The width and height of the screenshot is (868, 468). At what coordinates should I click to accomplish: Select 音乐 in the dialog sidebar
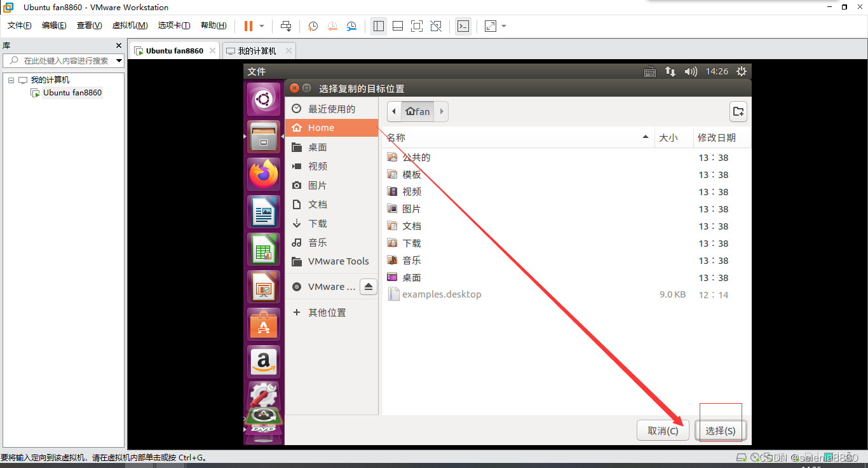[x=332, y=242]
